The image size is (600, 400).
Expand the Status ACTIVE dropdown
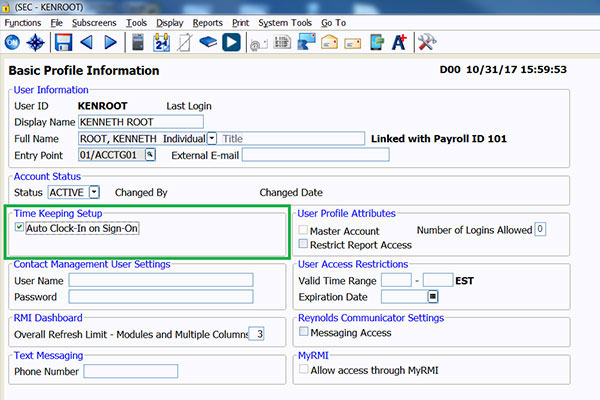[94, 191]
